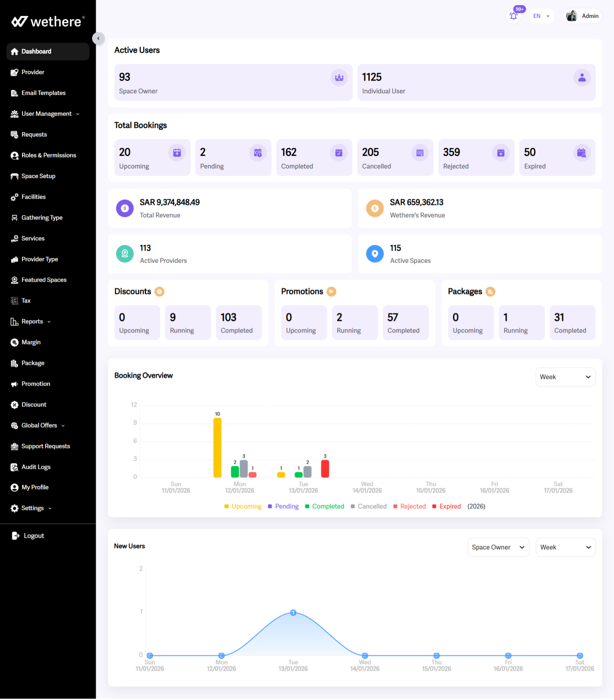Click the Tuesday data point on New Users chart
This screenshot has width=614, height=700.
[x=293, y=613]
